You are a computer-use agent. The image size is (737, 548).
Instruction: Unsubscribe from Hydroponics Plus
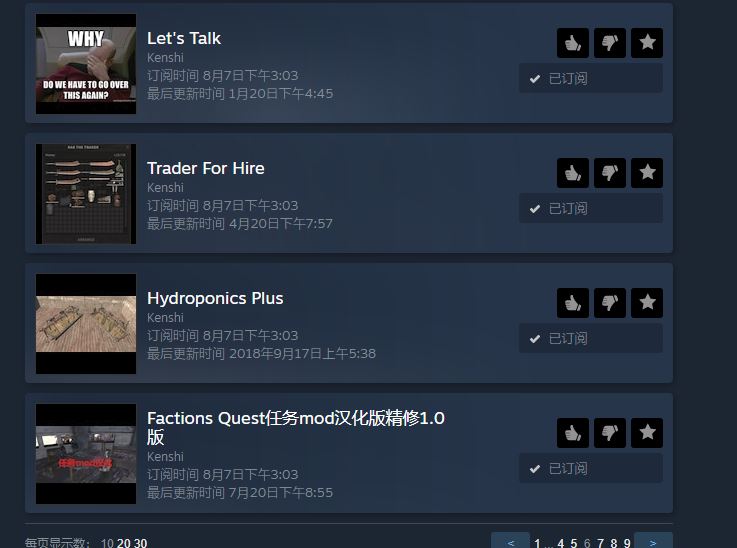(x=591, y=338)
